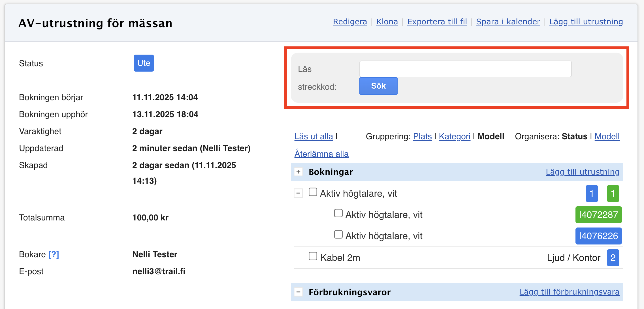Screen dimensions: 644x309
Task: Collapse the Aktiv högtalare, vit group
Action: click(298, 194)
